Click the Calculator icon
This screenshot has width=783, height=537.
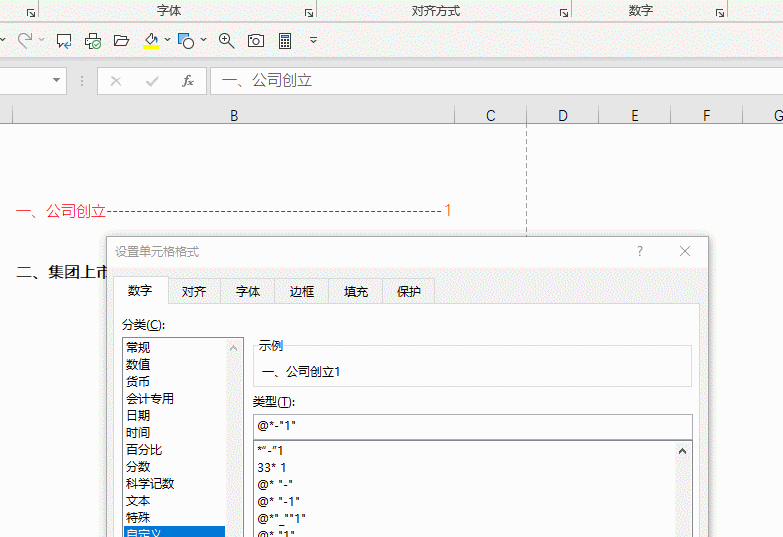[x=285, y=40]
